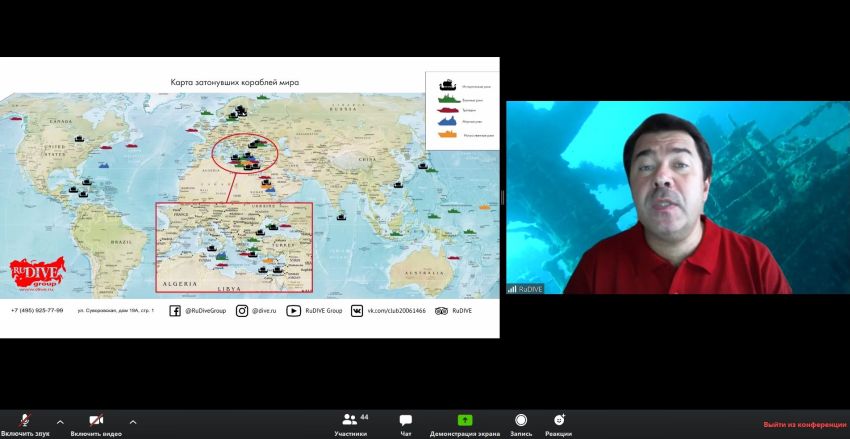The height and width of the screenshot is (439, 850).
Task: Start recording with the Запись button
Action: 521,425
